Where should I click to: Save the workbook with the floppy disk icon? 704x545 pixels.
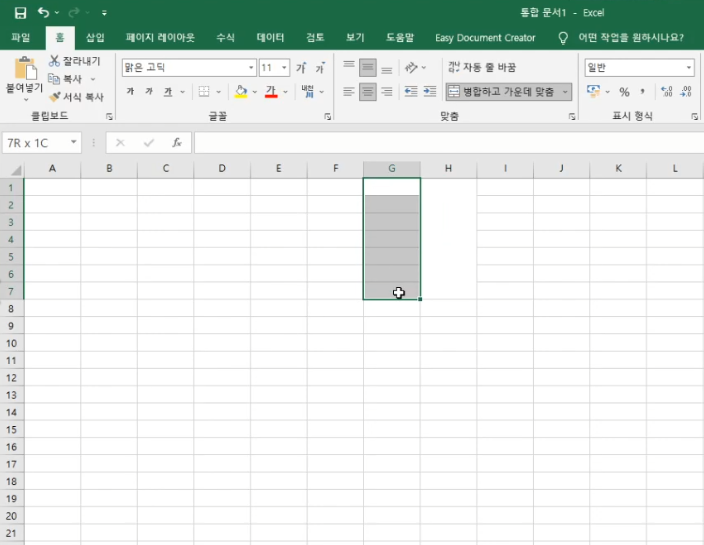coord(20,13)
